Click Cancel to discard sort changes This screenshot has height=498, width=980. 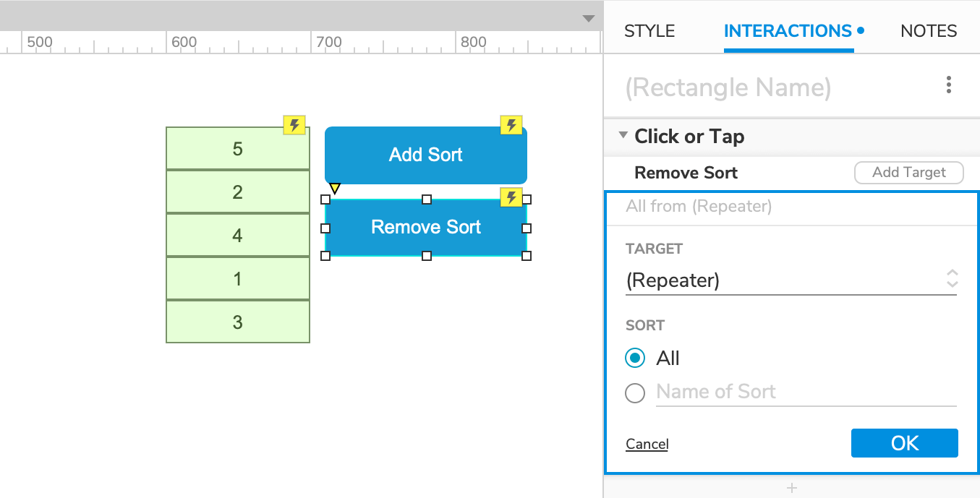647,443
